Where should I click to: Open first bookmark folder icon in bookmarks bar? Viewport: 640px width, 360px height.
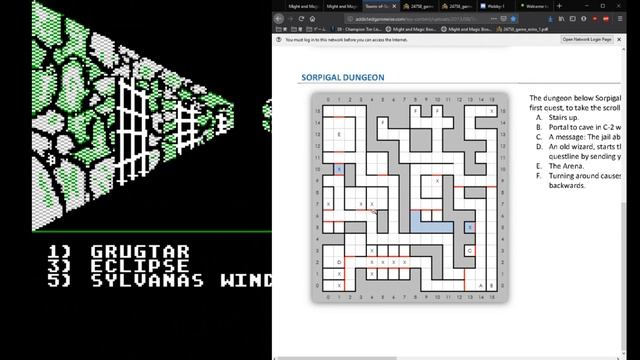click(279, 29)
